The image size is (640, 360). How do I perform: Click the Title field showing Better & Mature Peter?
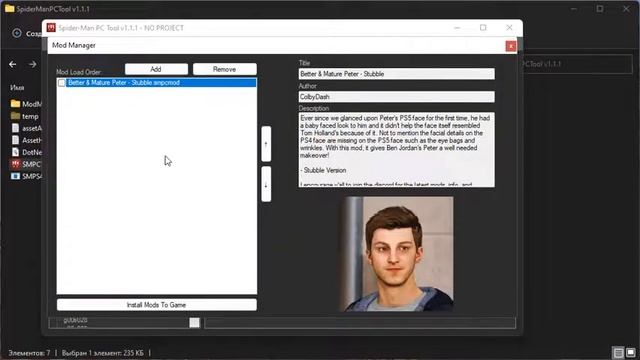(x=396, y=74)
